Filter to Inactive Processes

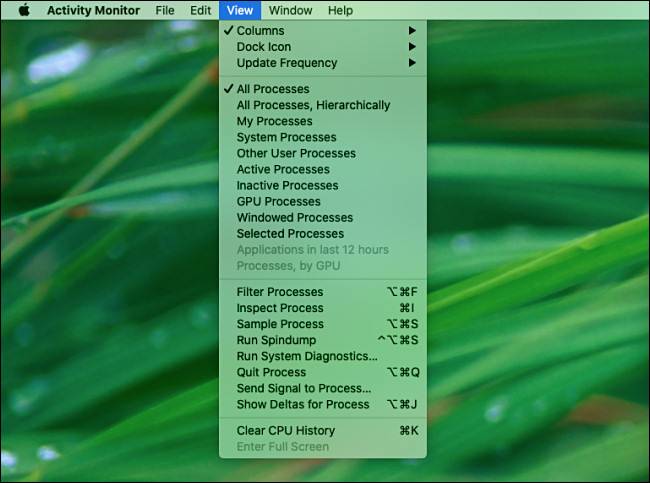pos(323,186)
